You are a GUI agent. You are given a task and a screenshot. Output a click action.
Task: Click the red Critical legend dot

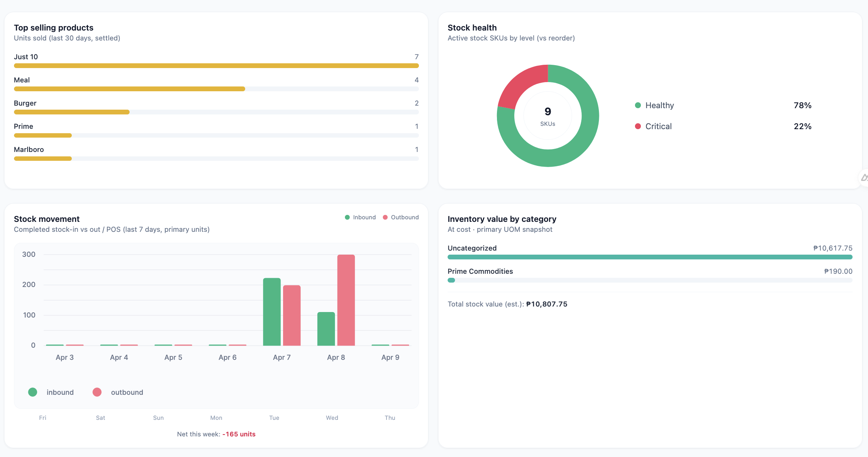click(637, 126)
